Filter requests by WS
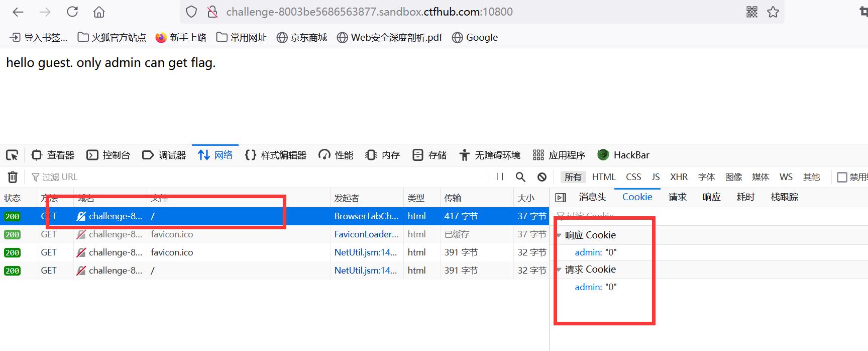868x351 pixels. point(786,177)
